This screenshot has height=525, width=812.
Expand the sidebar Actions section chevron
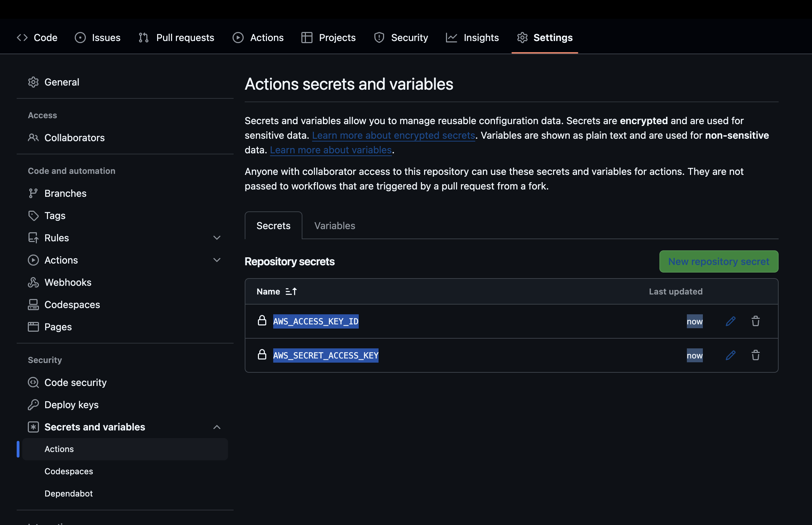pos(217,260)
